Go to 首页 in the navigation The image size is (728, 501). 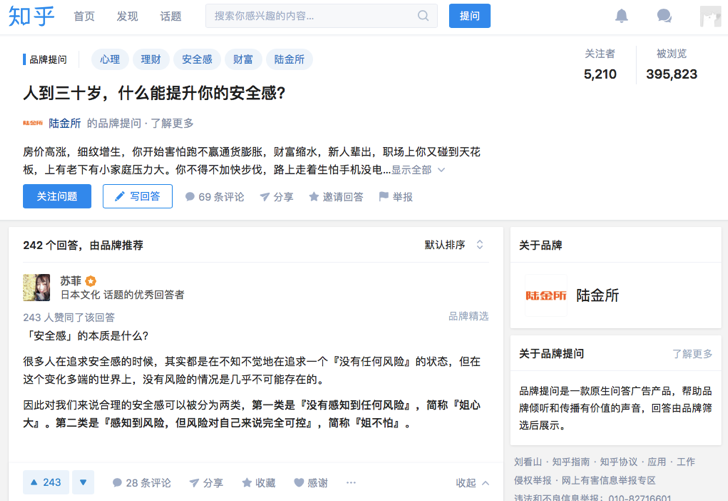[x=84, y=16]
